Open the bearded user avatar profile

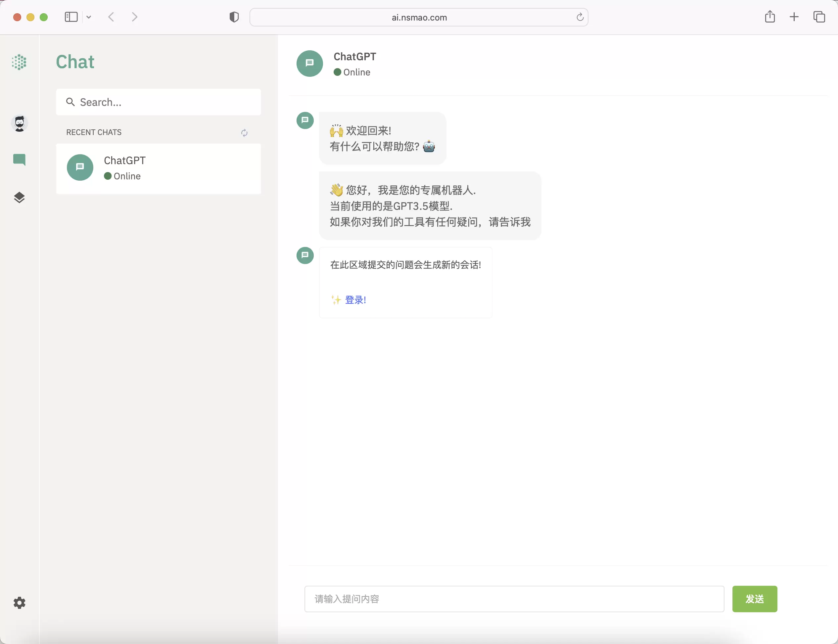coord(19,123)
